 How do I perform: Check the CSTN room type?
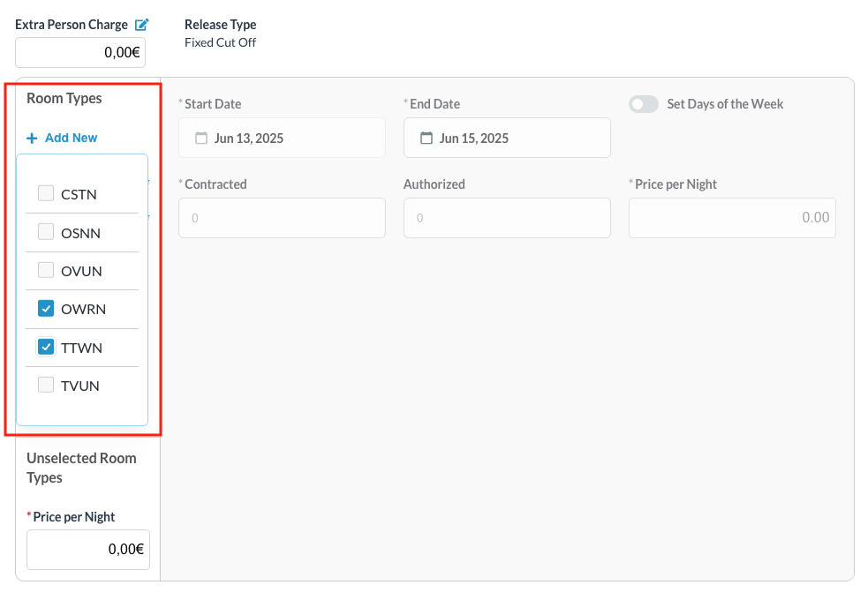tap(45, 192)
